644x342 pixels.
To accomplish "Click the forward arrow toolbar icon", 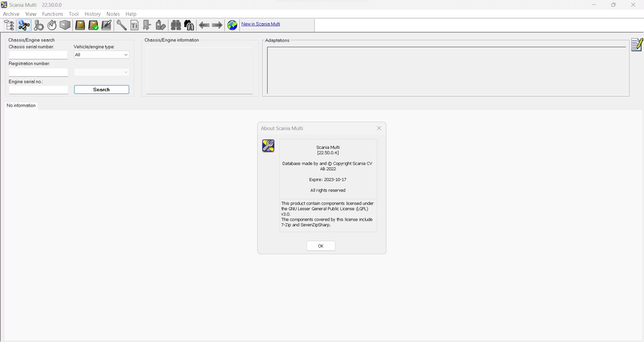I will coord(217,25).
